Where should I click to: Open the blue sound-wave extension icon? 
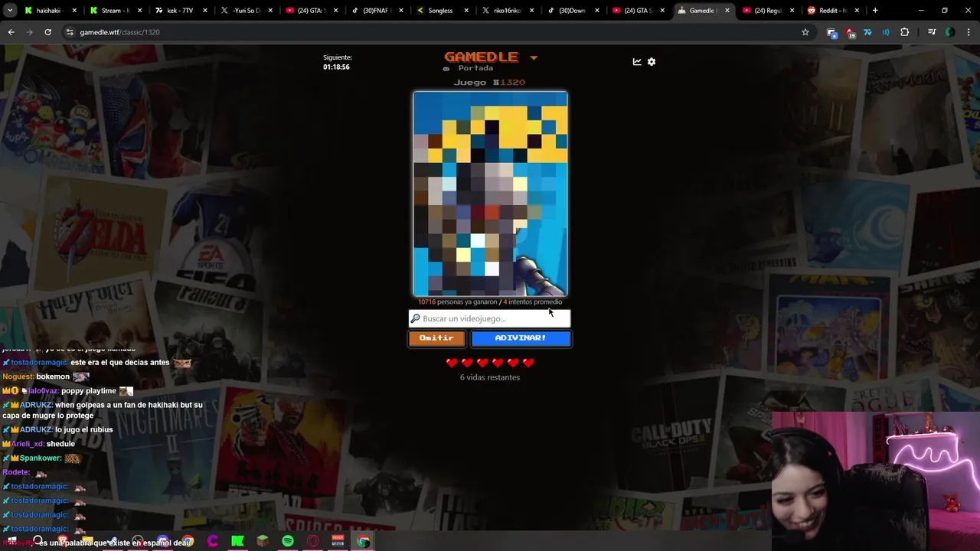click(x=886, y=32)
